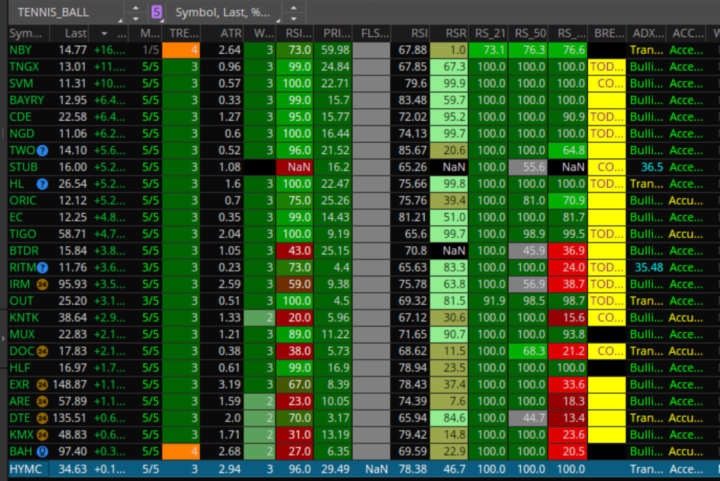This screenshot has height=481, width=720.
Task: Click the orange 24 icon next to KMX
Action: coord(42,435)
